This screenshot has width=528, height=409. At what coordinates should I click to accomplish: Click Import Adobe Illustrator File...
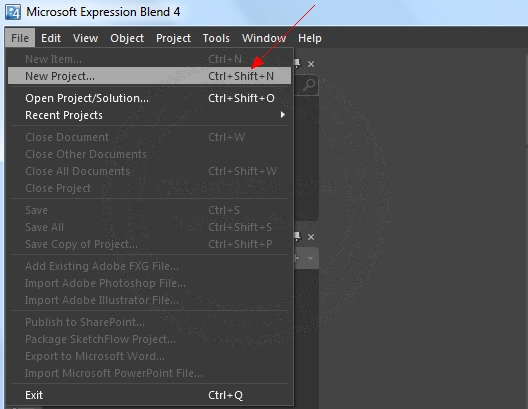[x=149, y=300]
